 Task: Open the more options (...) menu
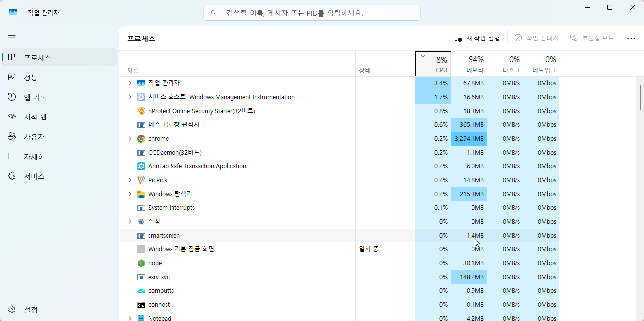[x=631, y=38]
